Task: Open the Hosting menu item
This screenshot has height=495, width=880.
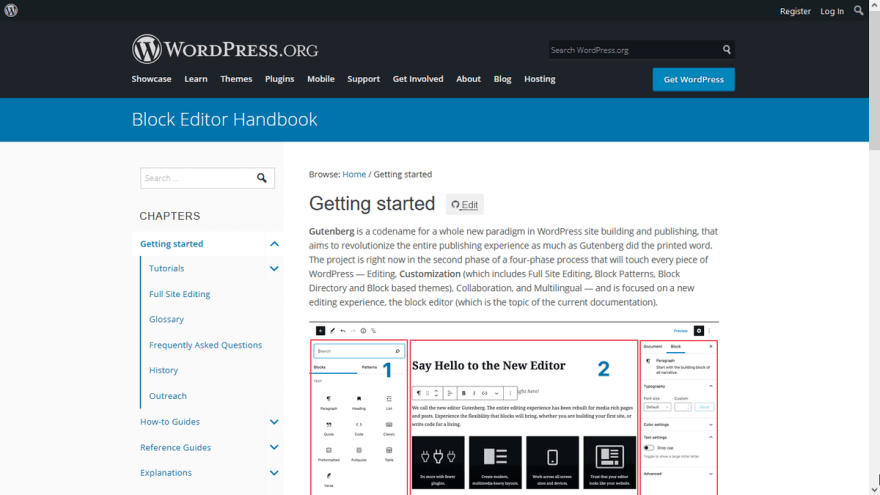Action: coord(540,79)
